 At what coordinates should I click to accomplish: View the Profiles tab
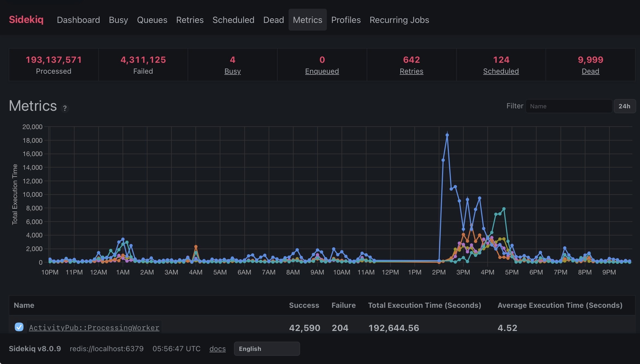[x=346, y=20]
